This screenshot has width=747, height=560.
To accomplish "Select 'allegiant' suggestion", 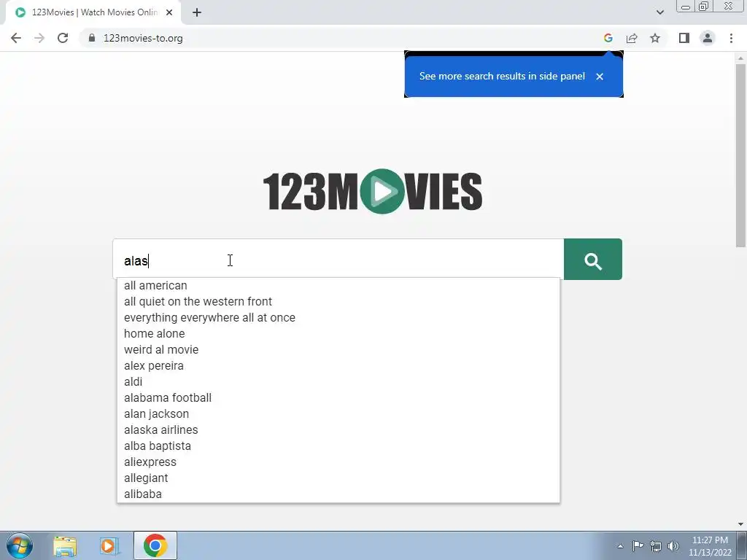I will click(338, 478).
